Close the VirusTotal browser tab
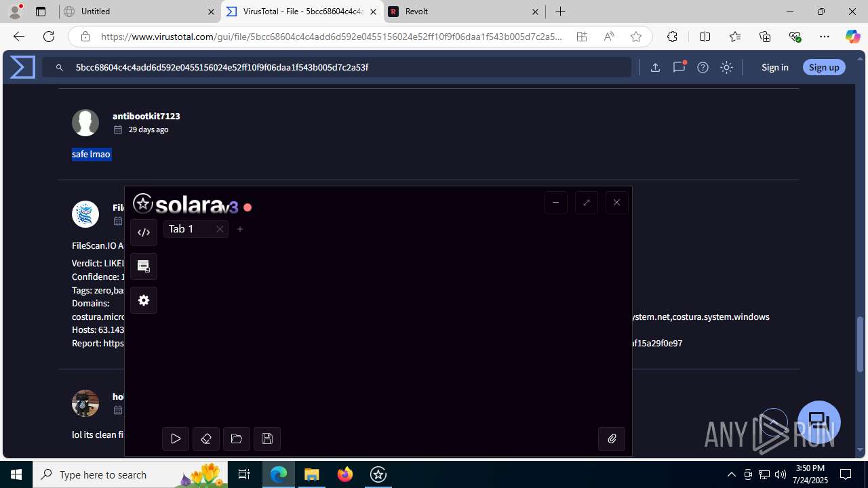 click(373, 12)
